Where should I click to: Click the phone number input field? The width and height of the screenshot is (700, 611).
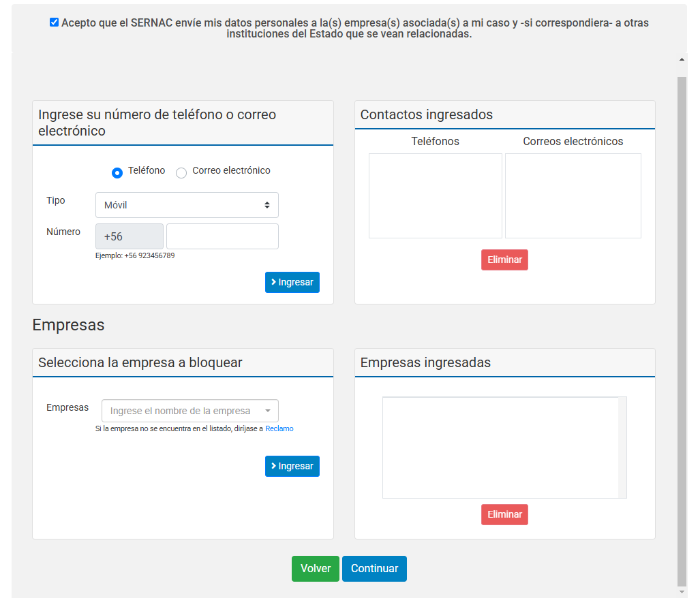pos(222,236)
